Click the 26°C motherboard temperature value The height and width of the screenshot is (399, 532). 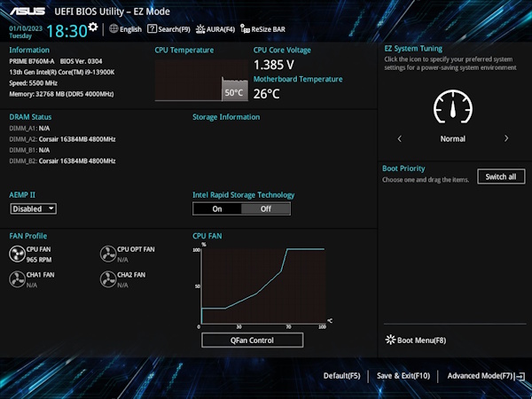tap(266, 94)
